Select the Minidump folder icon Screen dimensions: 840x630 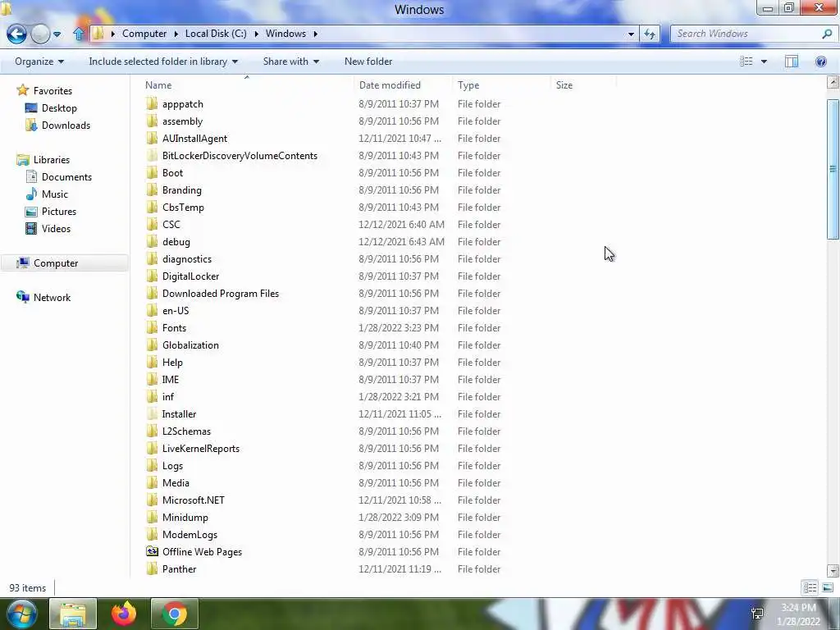pyautogui.click(x=152, y=517)
